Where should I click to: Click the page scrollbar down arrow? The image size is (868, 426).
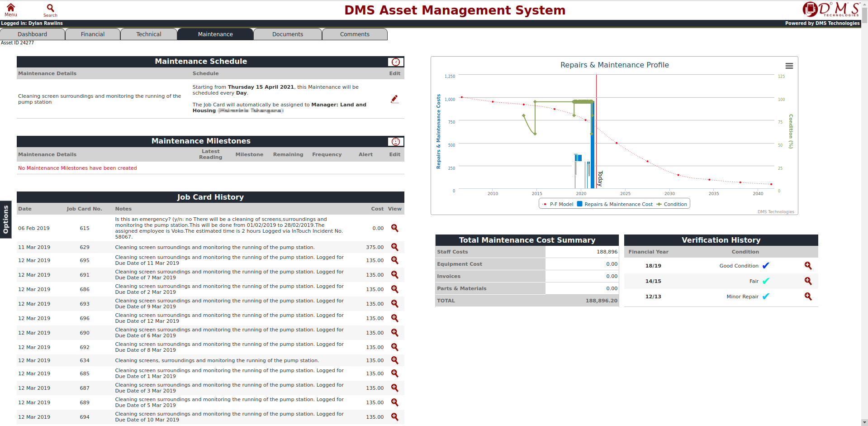point(864,422)
